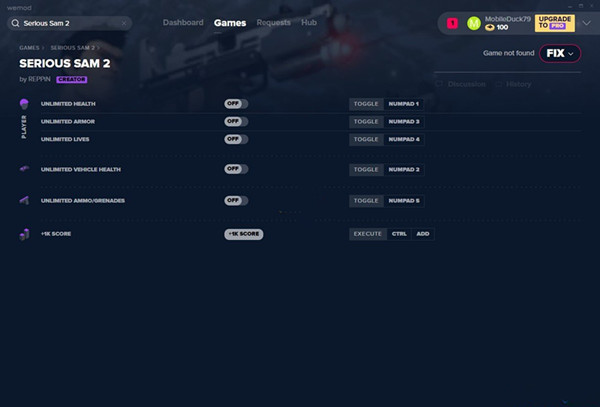This screenshot has width=600, height=407.
Task: Open creator REPPiN profile link
Action: coord(39,79)
